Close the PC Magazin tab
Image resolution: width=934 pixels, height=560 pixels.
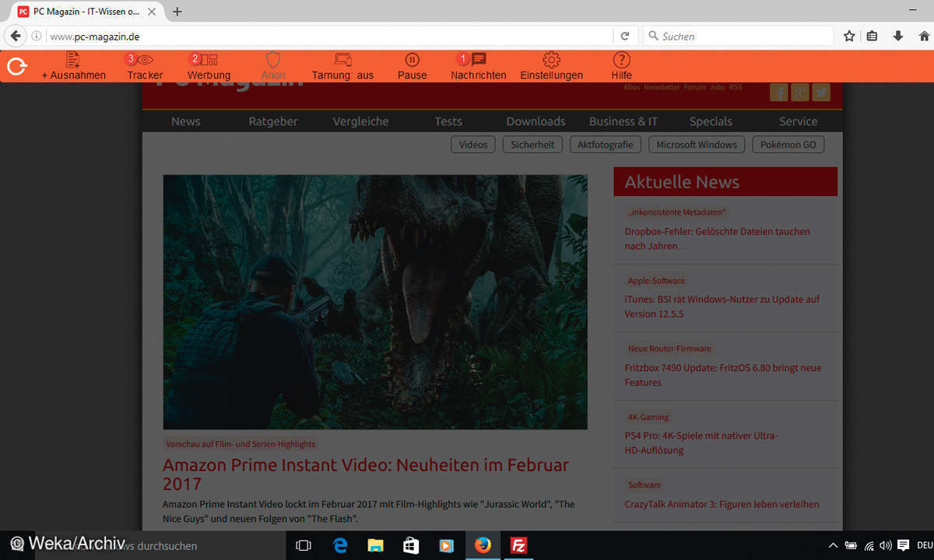point(153,12)
